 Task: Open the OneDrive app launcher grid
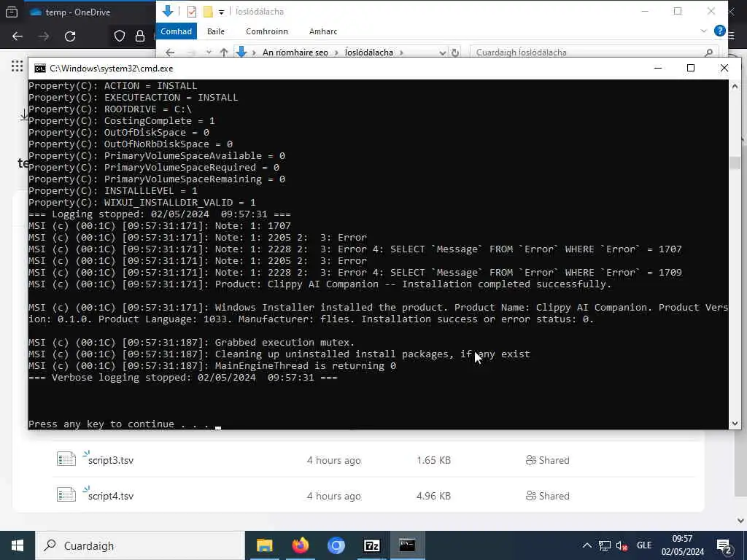(x=18, y=66)
